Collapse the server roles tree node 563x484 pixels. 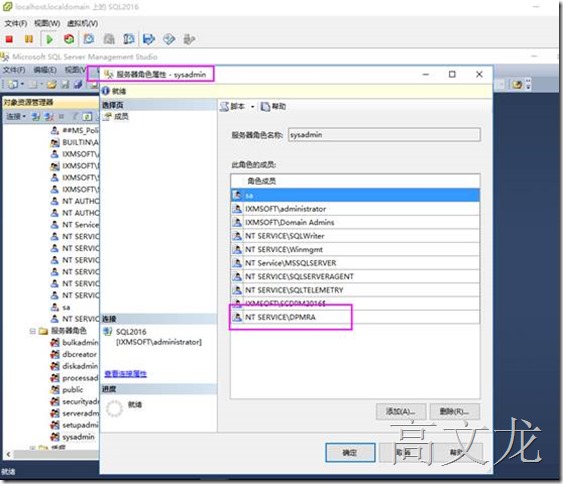tap(32, 331)
